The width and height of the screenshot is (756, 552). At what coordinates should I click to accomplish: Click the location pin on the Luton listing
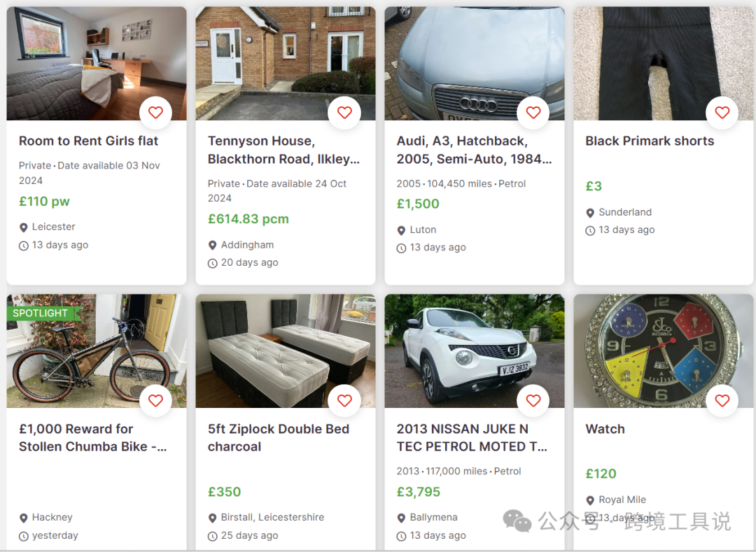400,229
